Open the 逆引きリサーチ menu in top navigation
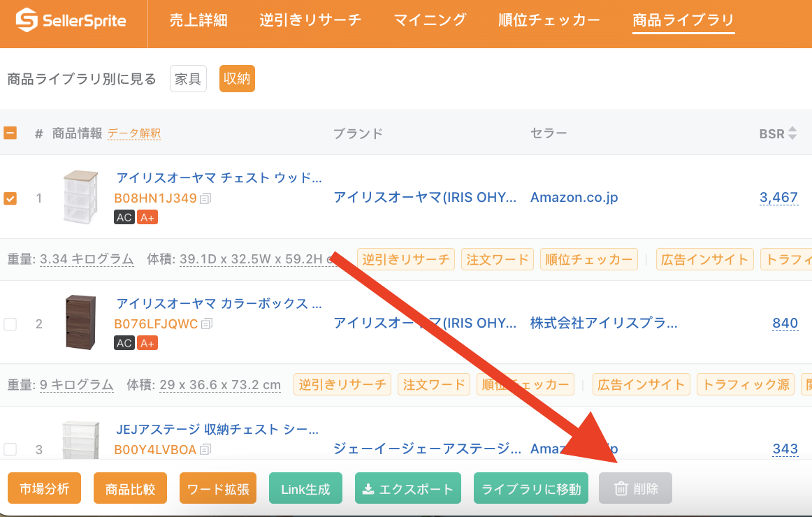The width and height of the screenshot is (812, 517). tap(311, 20)
